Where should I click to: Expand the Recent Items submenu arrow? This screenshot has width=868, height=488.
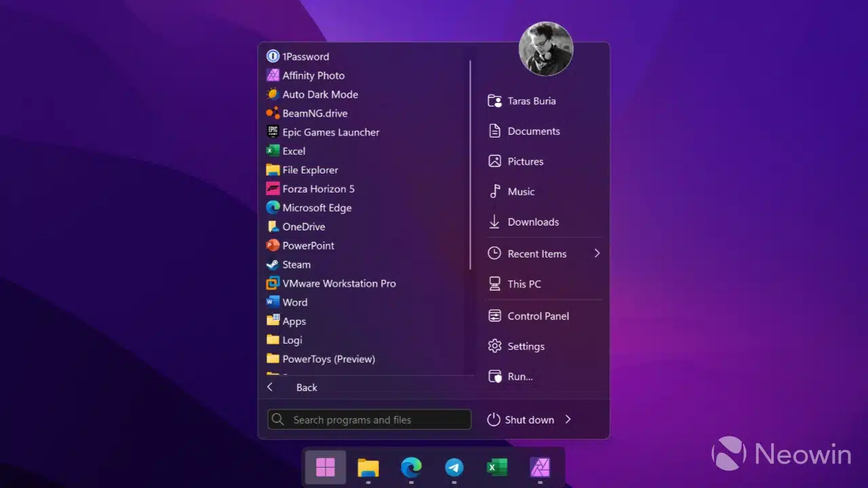[597, 253]
